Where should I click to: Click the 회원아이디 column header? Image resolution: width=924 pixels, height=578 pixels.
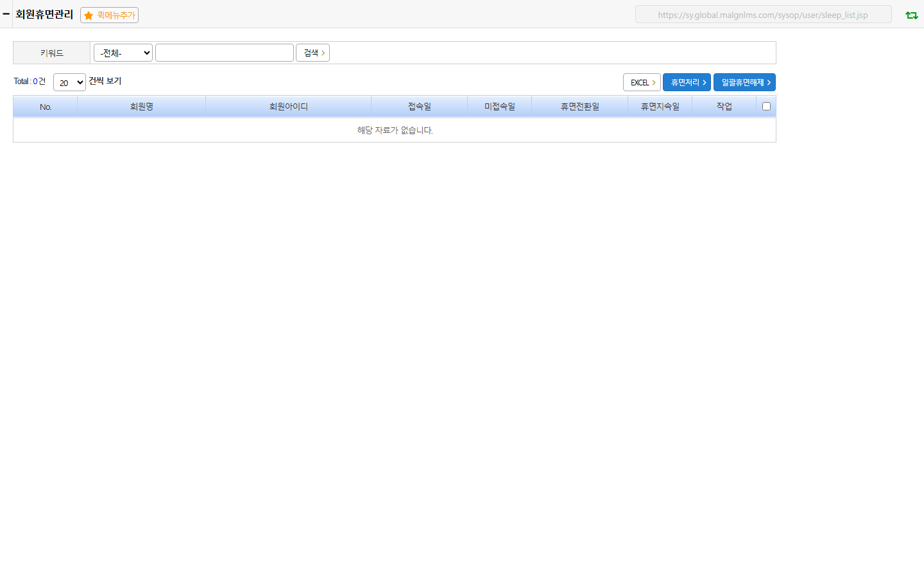[x=289, y=107]
